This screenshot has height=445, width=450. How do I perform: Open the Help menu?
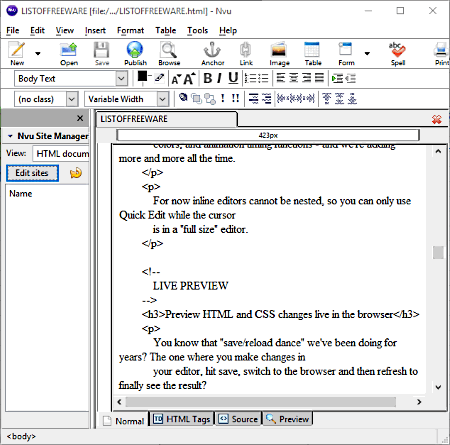click(228, 30)
